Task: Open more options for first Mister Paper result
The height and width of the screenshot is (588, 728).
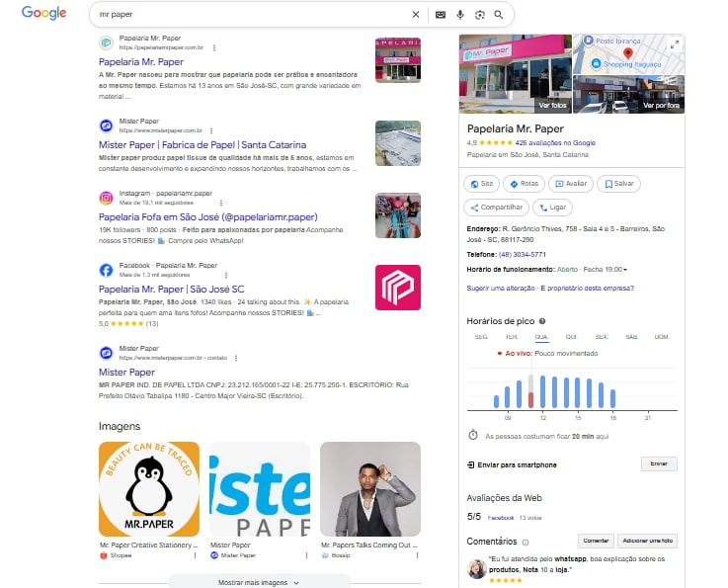Action: click(211, 131)
